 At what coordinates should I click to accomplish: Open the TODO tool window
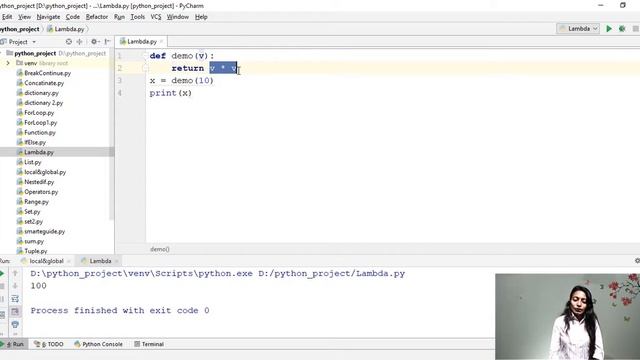[x=49, y=344]
